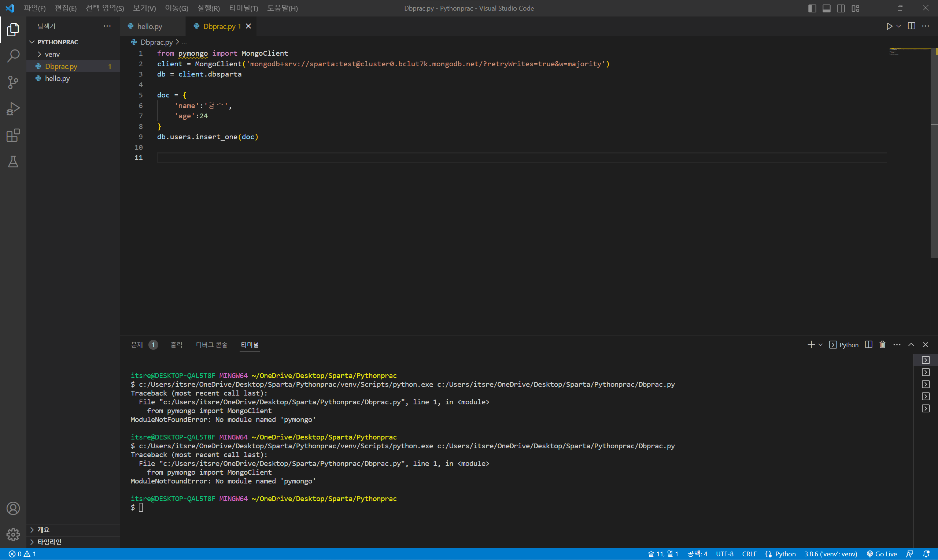Change file encoding UTF-8
Image resolution: width=938 pixels, height=560 pixels.
725,554
